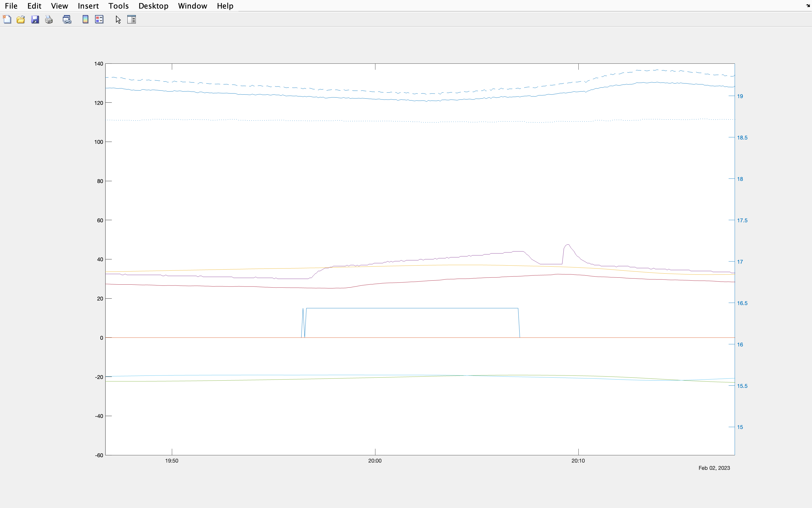Screen dimensions: 812x508
Task: Click the 100 left y-axis label
Action: pos(99,142)
